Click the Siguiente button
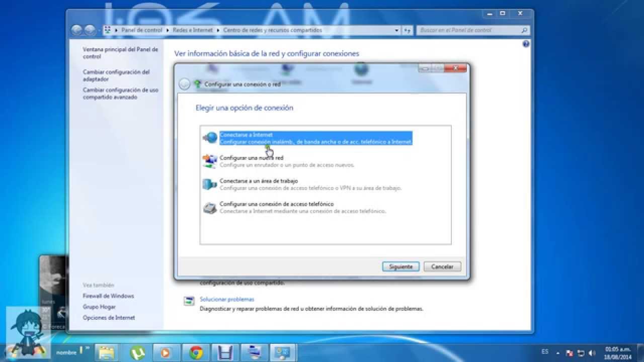The image size is (644, 362). (401, 267)
